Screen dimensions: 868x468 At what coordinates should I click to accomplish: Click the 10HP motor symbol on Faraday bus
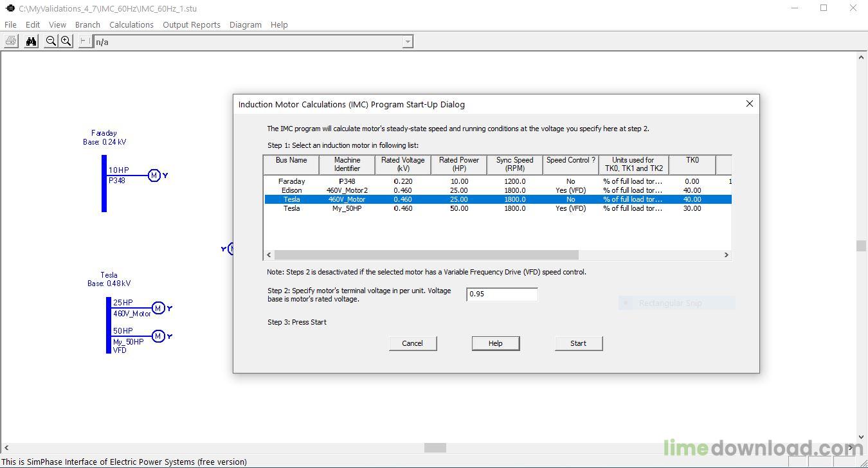click(154, 175)
